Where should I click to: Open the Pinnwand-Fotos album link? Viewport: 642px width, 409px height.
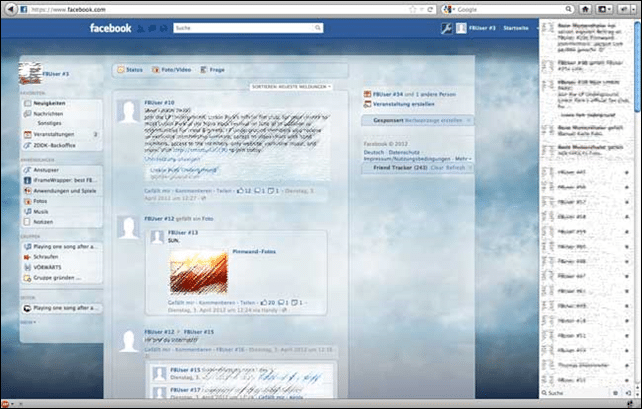(x=254, y=251)
